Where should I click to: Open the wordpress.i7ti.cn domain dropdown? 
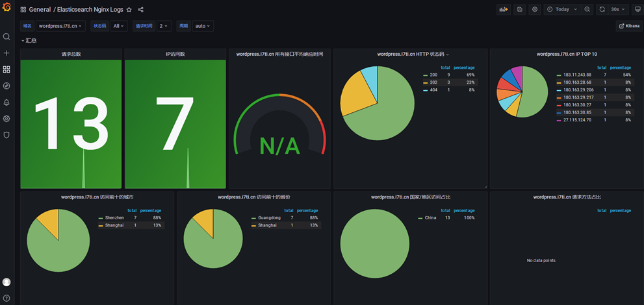pos(60,26)
